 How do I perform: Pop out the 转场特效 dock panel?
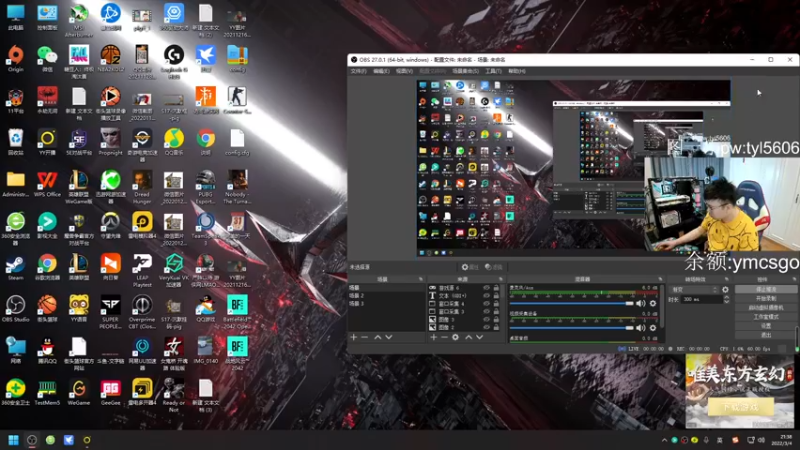(x=728, y=279)
